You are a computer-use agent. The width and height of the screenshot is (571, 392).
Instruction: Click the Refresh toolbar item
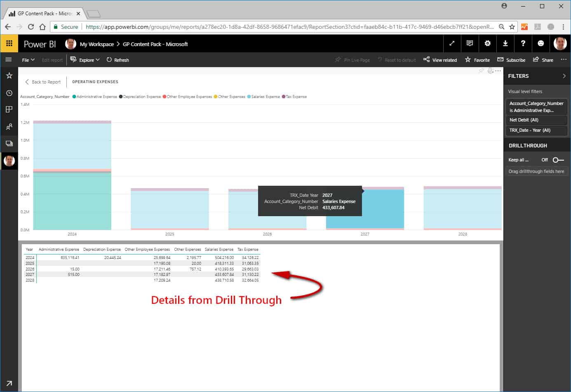click(x=117, y=60)
